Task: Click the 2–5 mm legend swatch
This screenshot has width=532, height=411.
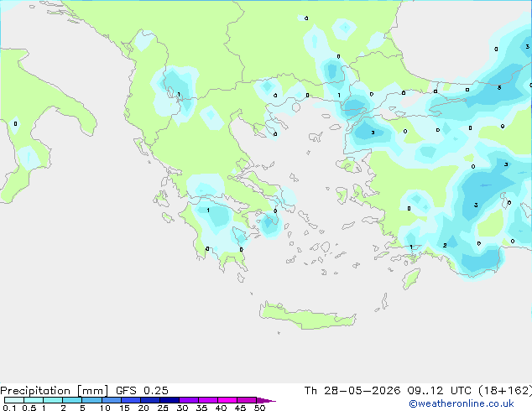Action: click(x=72, y=400)
